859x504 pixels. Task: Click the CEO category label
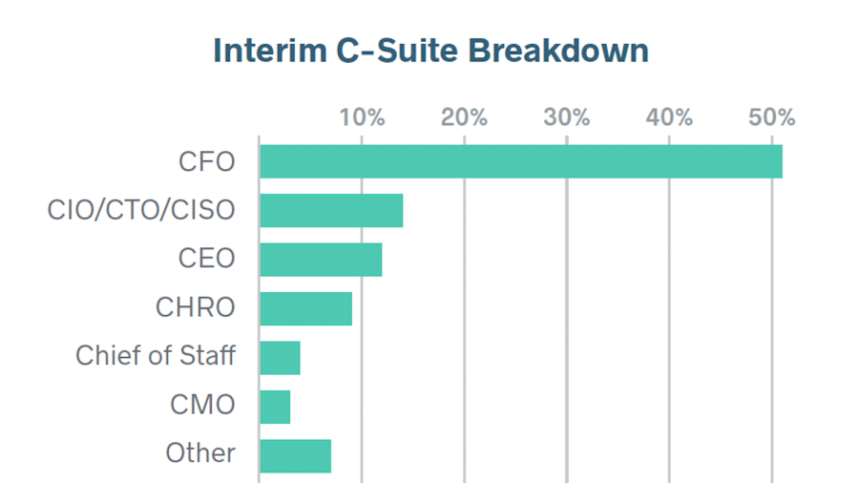[206, 260]
